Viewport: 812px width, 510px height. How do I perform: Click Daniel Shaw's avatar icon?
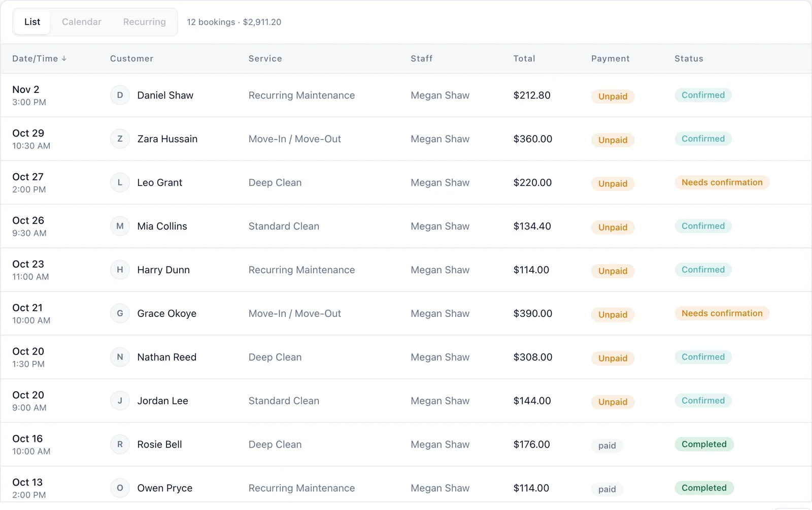coord(120,95)
